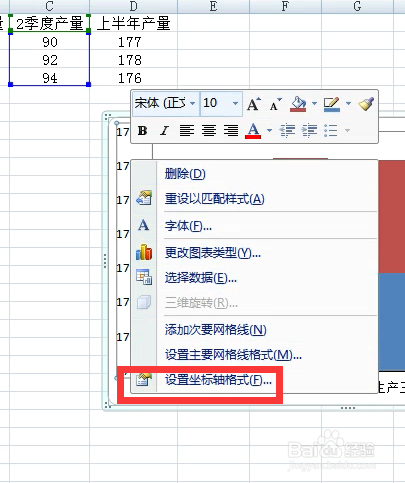The image size is (405, 483).
Task: Select column F header
Action: (x=285, y=6)
